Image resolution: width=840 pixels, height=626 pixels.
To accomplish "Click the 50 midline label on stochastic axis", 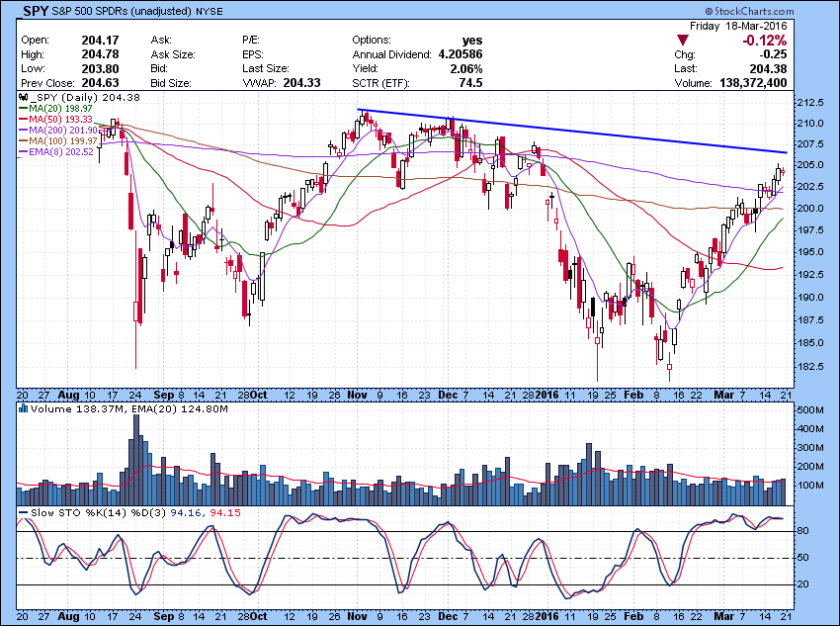I will coord(803,558).
